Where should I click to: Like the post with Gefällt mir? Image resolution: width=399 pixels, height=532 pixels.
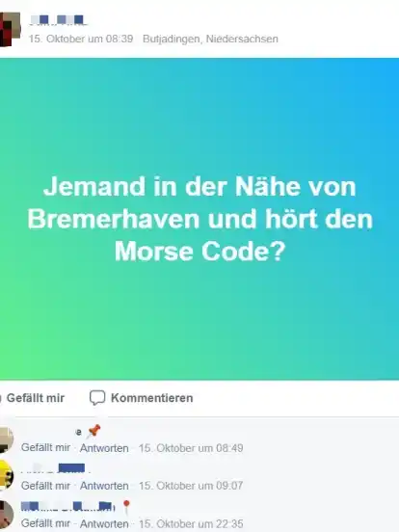[x=33, y=398]
